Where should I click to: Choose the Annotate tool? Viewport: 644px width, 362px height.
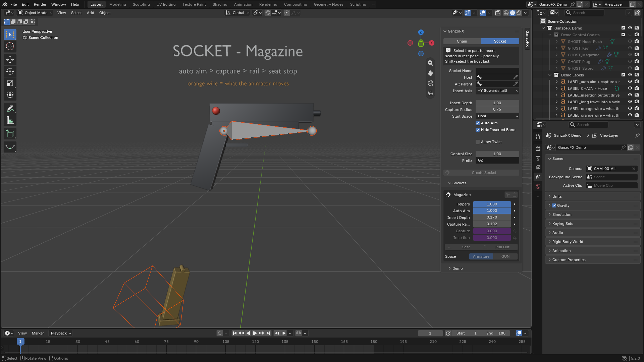point(10,109)
